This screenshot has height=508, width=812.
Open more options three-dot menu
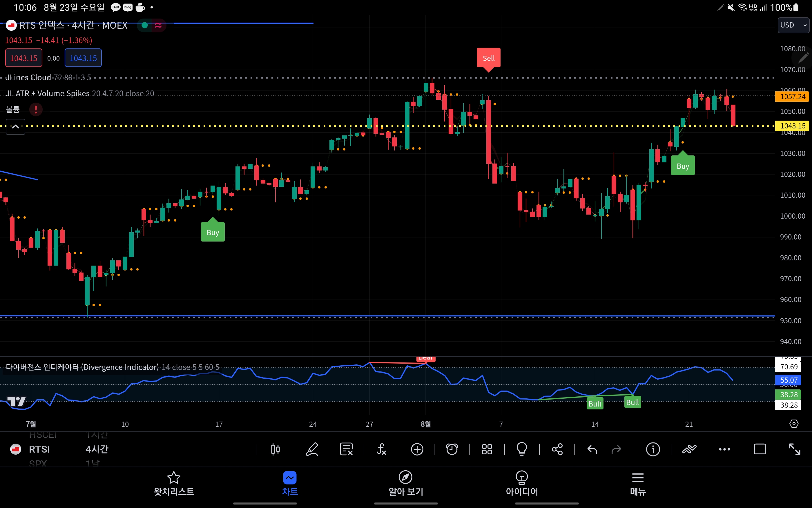click(x=724, y=449)
